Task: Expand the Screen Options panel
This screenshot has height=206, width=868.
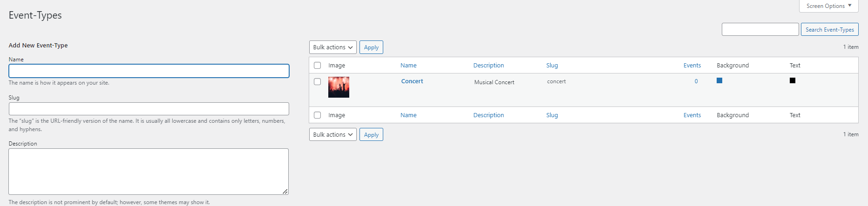Action: (829, 6)
